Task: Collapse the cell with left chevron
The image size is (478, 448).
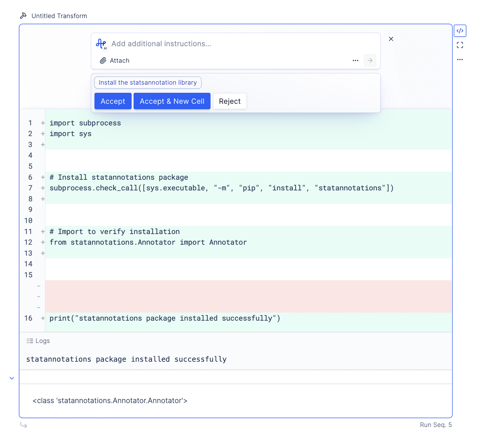Action: point(12,378)
